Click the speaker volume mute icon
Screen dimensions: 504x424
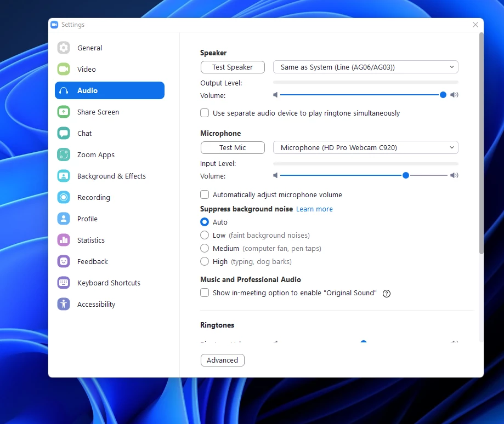[275, 95]
